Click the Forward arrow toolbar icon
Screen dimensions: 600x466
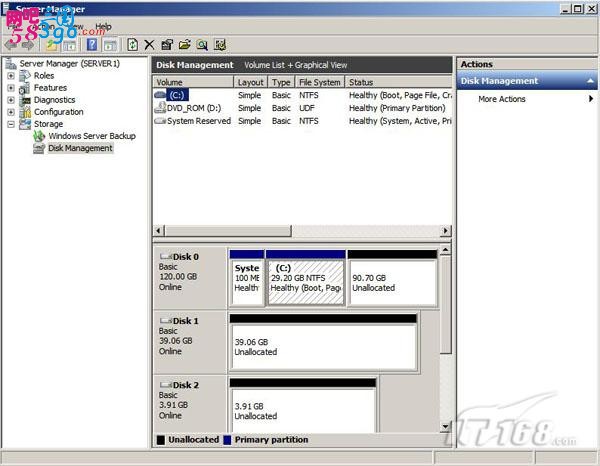pyautogui.click(x=28, y=45)
